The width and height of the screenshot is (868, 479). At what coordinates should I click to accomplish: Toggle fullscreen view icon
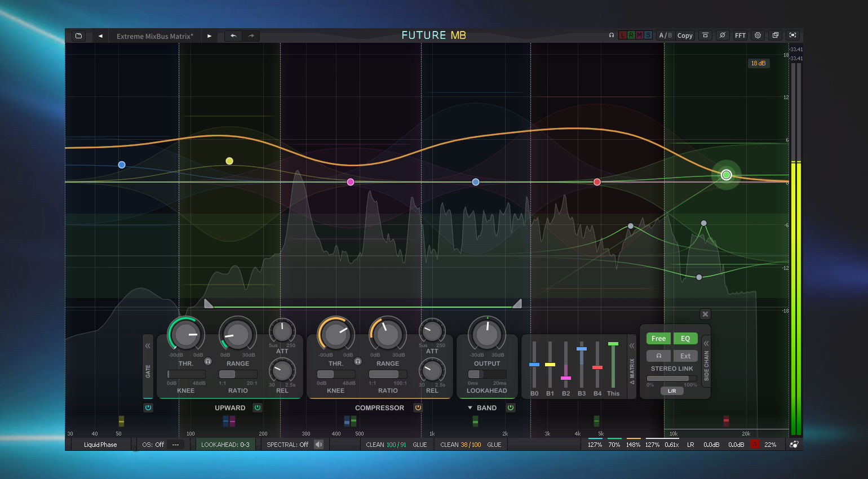(793, 36)
